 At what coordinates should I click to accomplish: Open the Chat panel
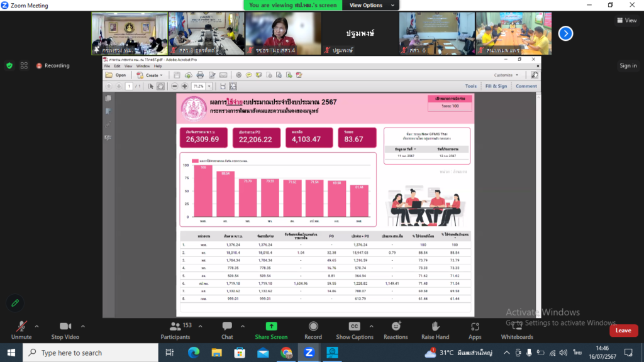pyautogui.click(x=227, y=331)
